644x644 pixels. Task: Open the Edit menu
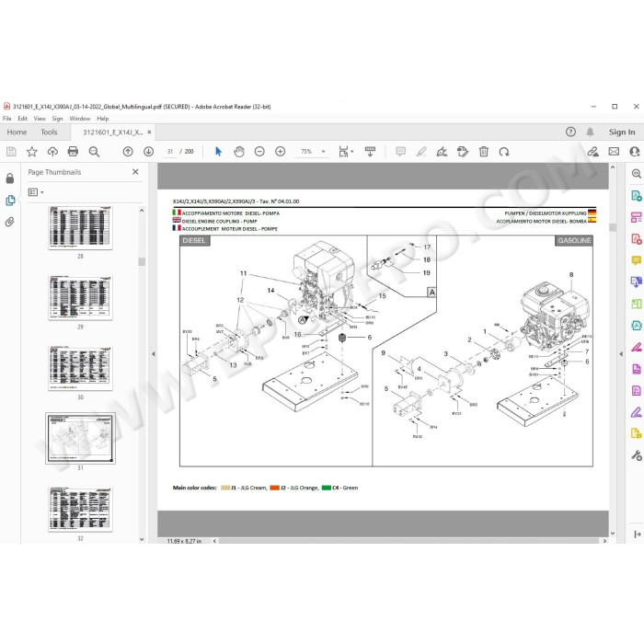click(x=23, y=119)
